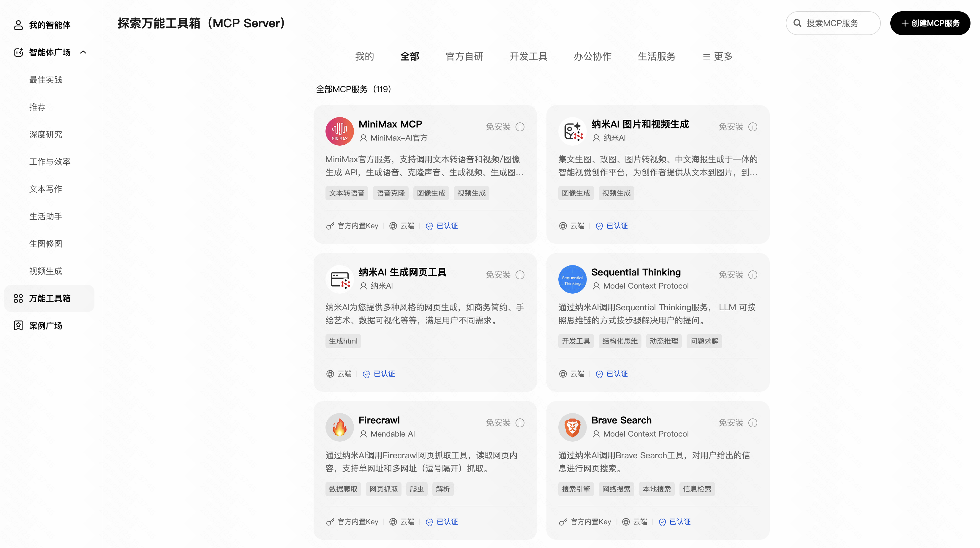Image resolution: width=980 pixels, height=548 pixels.
Task: Open 最佳实践 in the sidebar
Action: point(46,80)
